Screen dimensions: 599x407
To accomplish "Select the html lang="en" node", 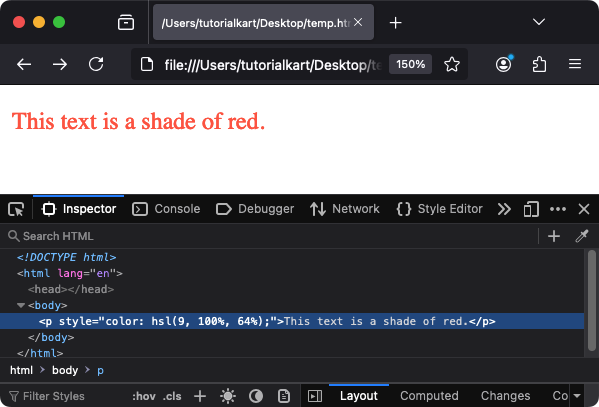I will (x=70, y=273).
